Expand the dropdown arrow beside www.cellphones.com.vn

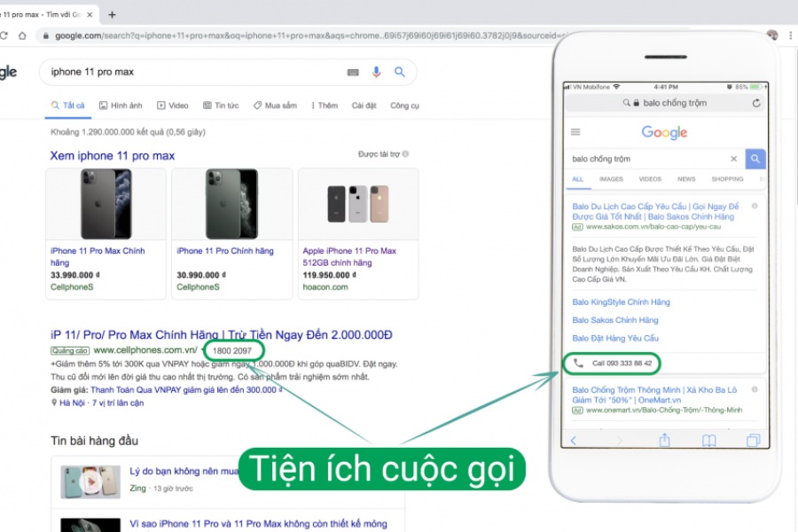203,351
